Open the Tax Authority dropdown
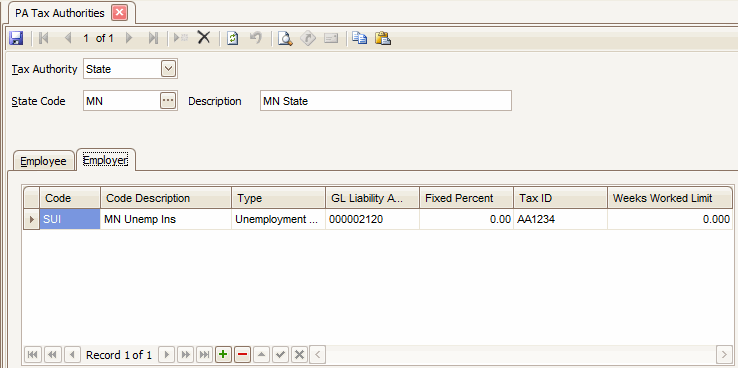 click(x=168, y=69)
